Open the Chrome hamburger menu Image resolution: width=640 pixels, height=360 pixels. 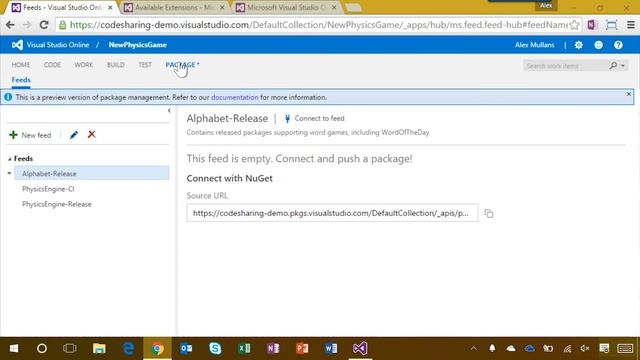point(631,25)
